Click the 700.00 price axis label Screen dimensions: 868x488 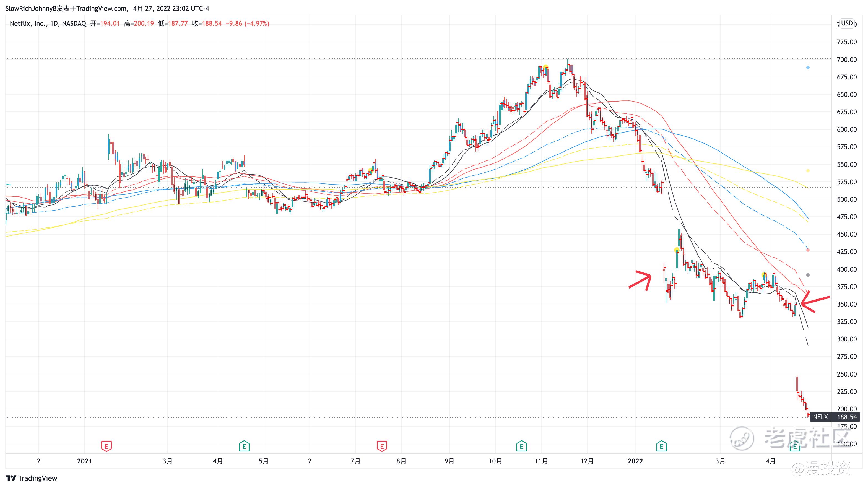click(847, 60)
